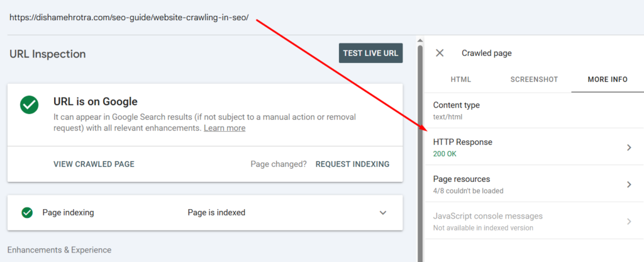Expand the Page indexing section chevron
Viewport: 644px width, 262px height.
tap(383, 213)
